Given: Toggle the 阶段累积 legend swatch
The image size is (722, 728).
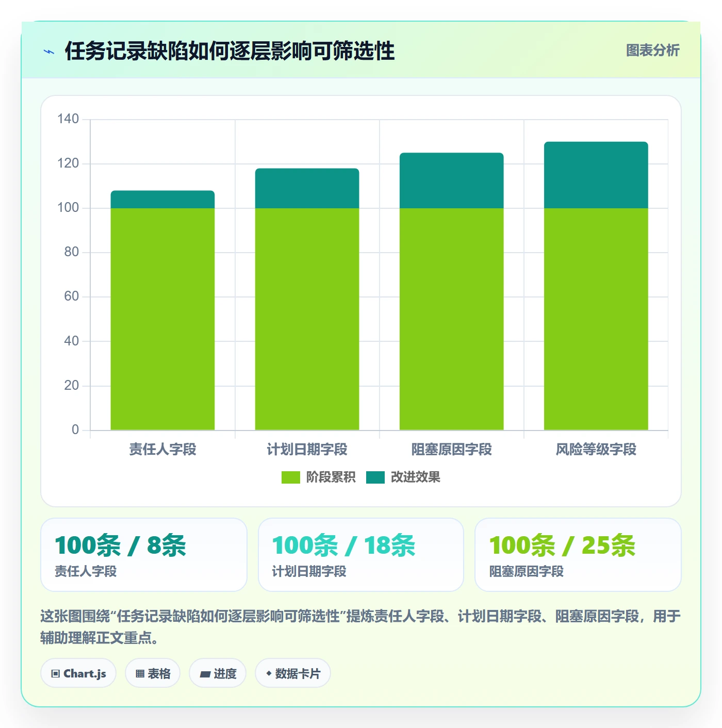Looking at the screenshot, I should (290, 477).
